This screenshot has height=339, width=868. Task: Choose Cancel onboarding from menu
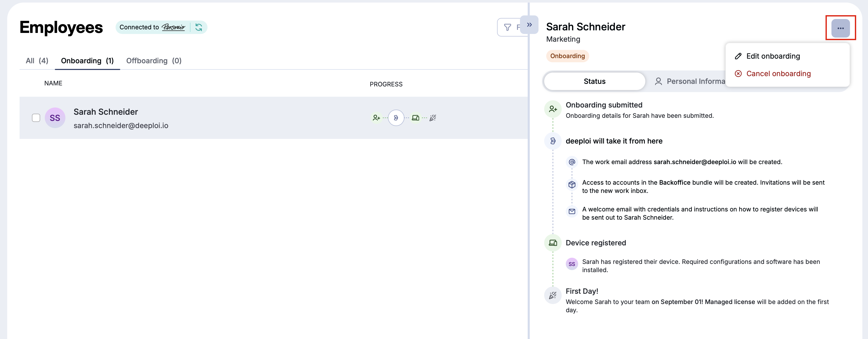click(x=787, y=74)
